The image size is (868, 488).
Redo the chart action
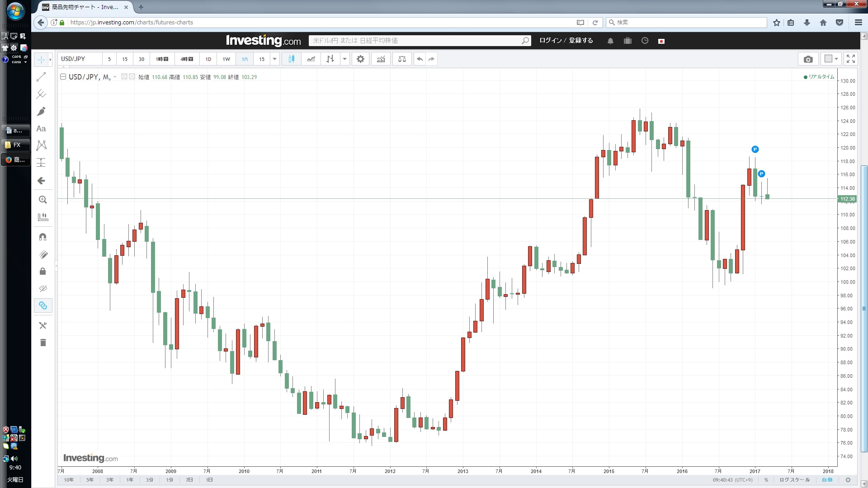coord(431,59)
